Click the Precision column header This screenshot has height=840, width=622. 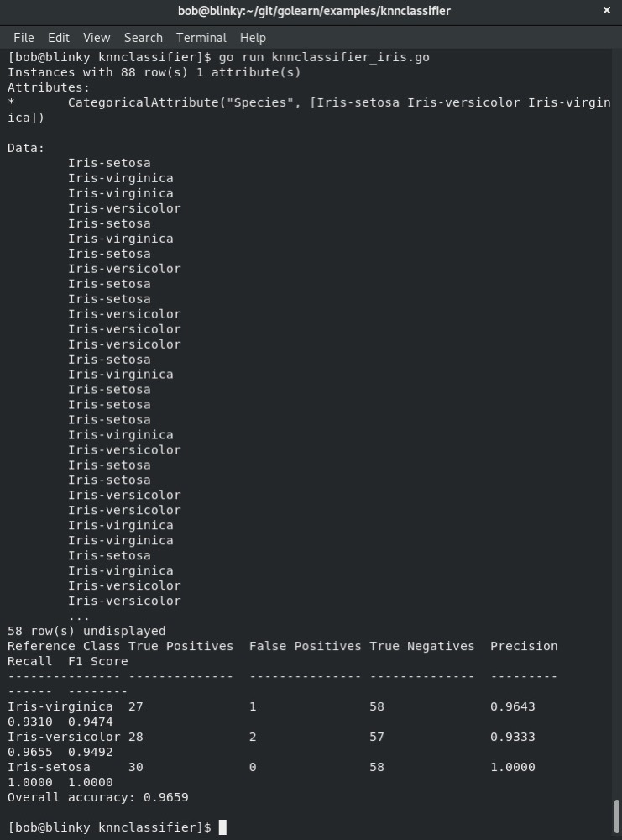[524, 646]
